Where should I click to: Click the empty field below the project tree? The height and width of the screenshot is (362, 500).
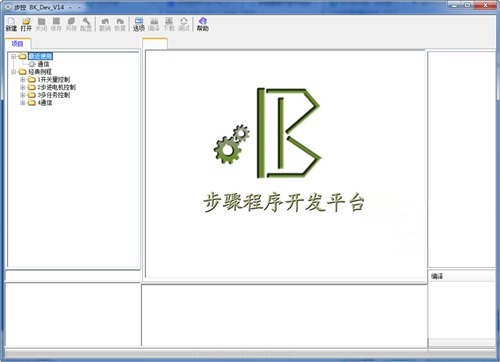pos(73,276)
